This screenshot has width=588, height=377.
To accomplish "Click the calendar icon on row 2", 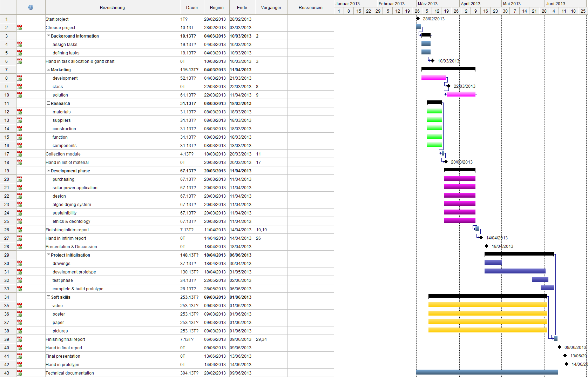I will click(x=19, y=27).
